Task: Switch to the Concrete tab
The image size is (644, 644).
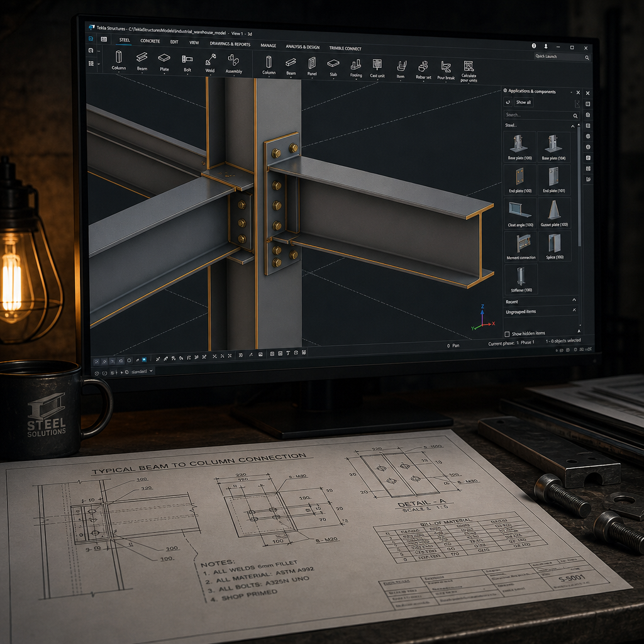Action: [x=150, y=41]
